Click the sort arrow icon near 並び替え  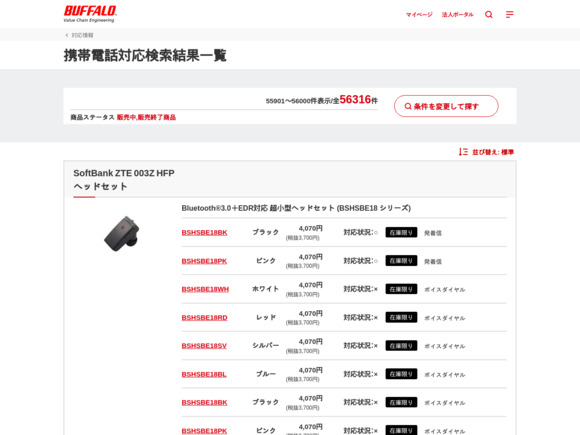tap(463, 152)
